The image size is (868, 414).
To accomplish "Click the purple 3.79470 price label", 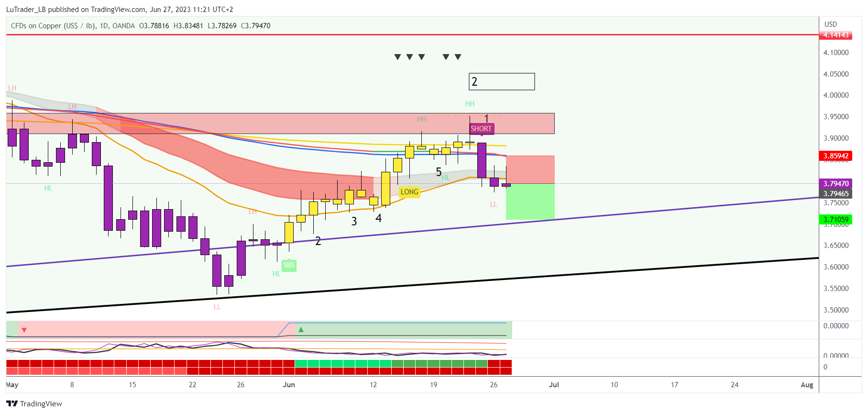I will (835, 184).
